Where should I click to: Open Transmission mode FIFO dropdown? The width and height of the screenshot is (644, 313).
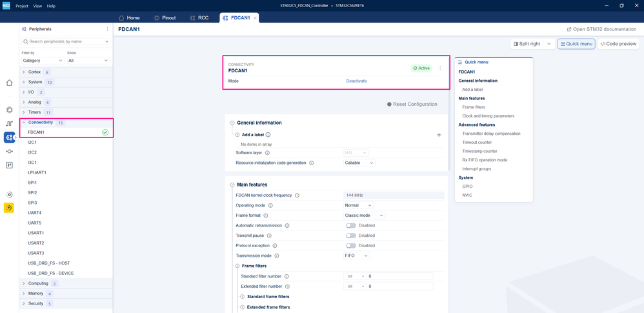pyautogui.click(x=356, y=256)
